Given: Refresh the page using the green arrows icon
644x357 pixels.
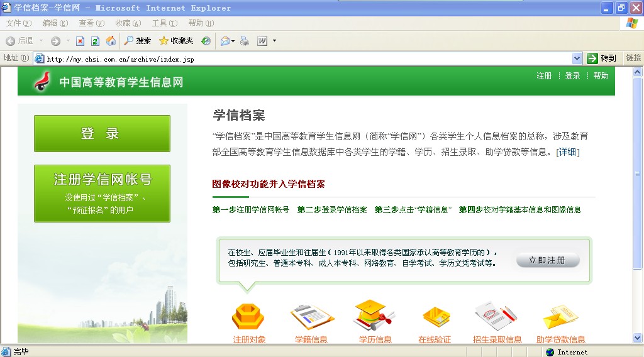Looking at the screenshot, I should coord(96,41).
